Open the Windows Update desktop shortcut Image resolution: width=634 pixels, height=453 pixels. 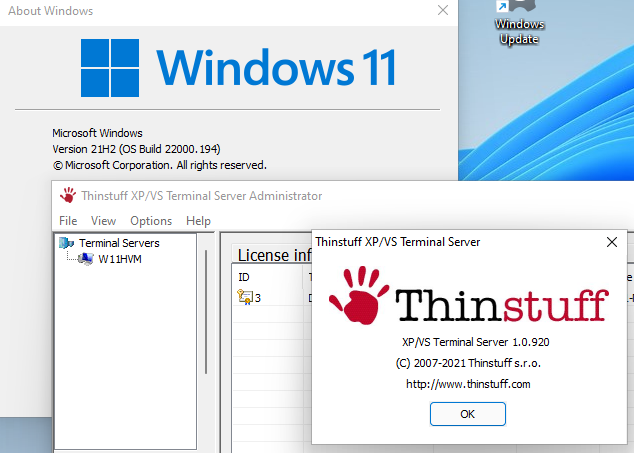(x=519, y=22)
